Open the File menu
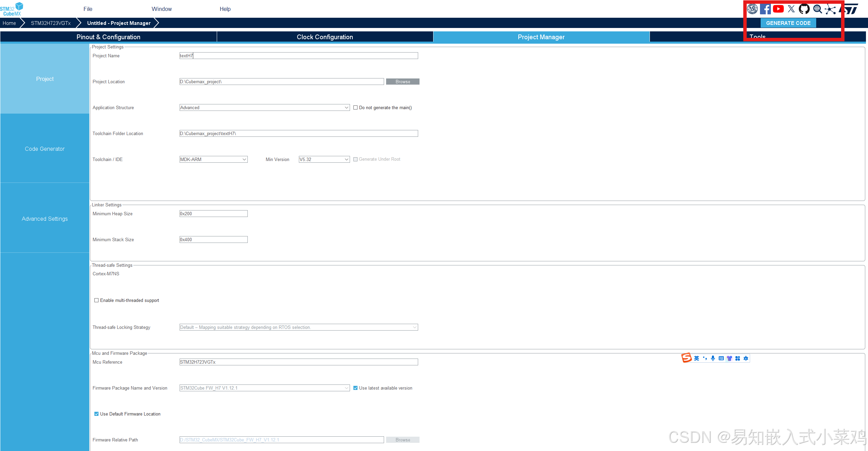This screenshot has width=868, height=451. coord(88,9)
